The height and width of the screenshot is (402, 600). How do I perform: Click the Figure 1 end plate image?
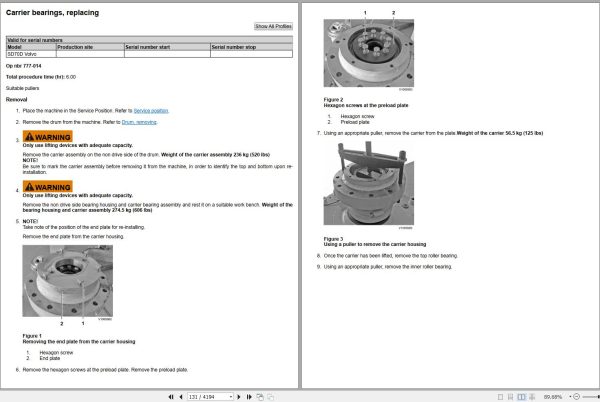pyautogui.click(x=68, y=281)
